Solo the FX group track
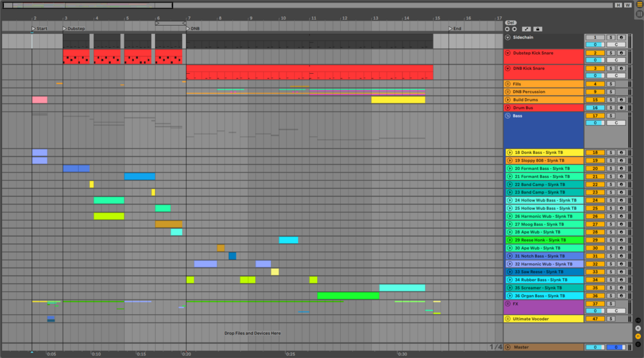Viewport: 644px width, 358px height. click(x=611, y=303)
